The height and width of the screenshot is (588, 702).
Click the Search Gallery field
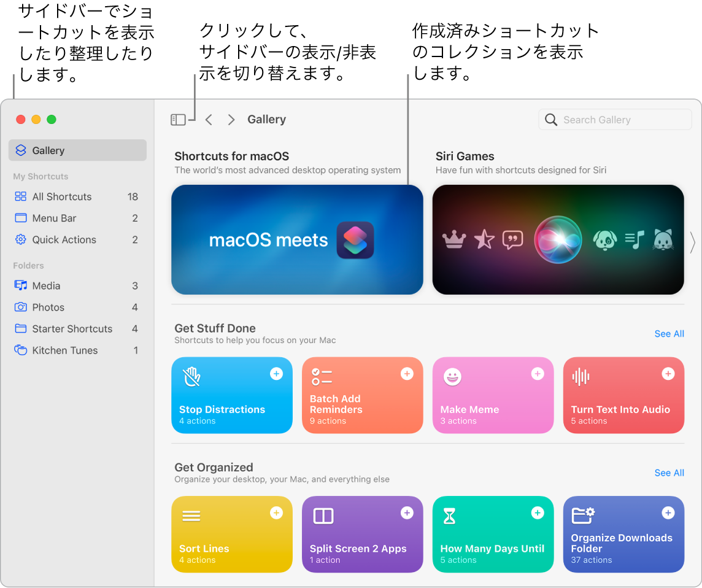pyautogui.click(x=614, y=119)
